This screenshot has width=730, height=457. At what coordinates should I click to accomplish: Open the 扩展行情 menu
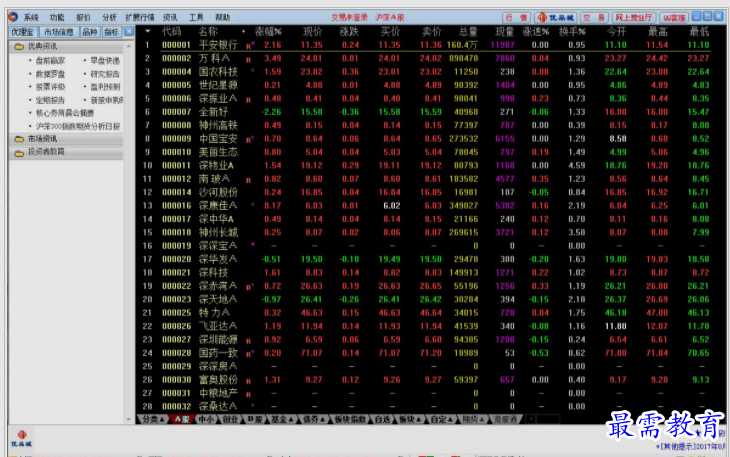(x=140, y=17)
